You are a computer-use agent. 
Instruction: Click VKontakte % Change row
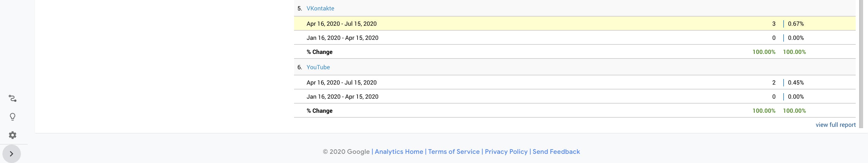(x=575, y=52)
